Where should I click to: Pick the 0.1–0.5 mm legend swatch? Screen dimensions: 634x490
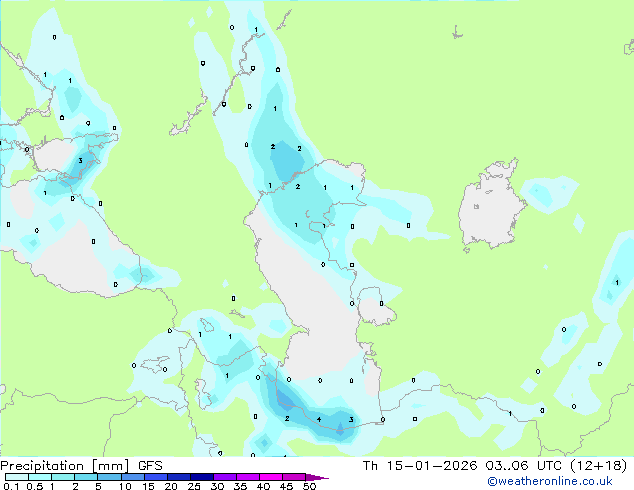pyautogui.click(x=17, y=477)
